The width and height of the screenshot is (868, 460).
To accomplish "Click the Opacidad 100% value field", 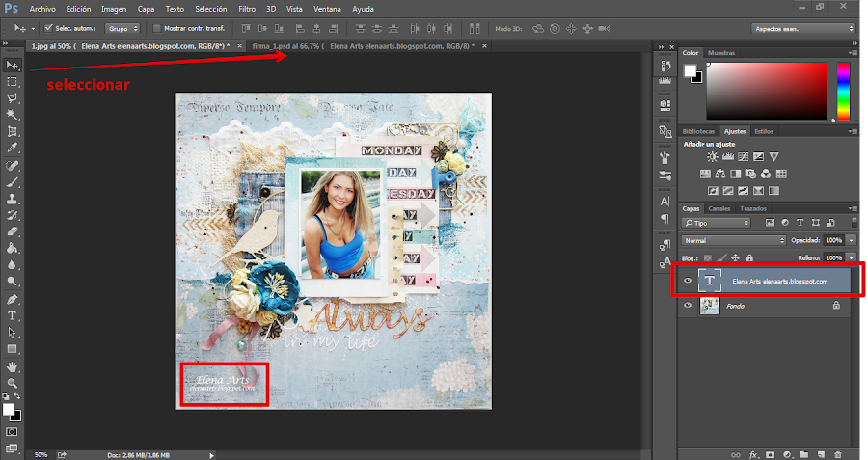I will pos(833,240).
